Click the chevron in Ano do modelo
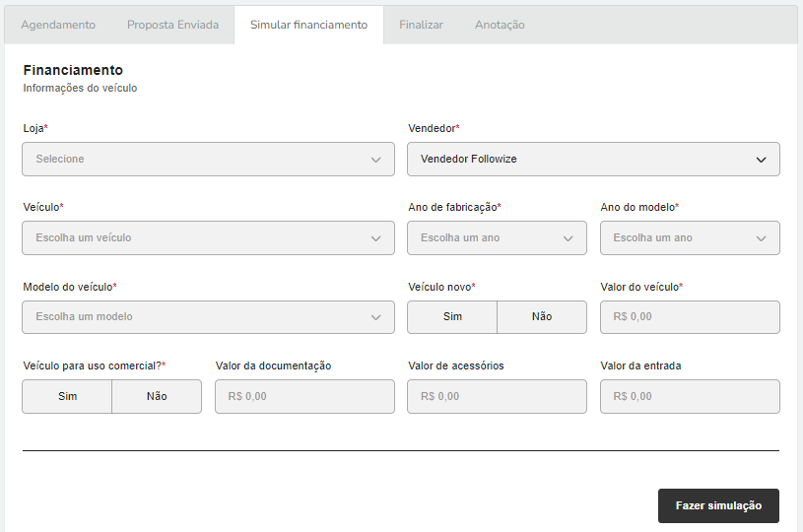 pyautogui.click(x=761, y=238)
